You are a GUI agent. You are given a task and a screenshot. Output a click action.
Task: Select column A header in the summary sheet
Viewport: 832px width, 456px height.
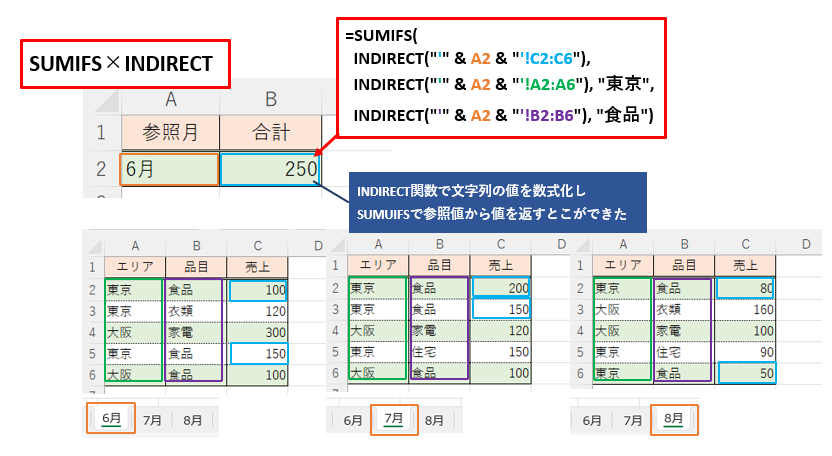[170, 99]
